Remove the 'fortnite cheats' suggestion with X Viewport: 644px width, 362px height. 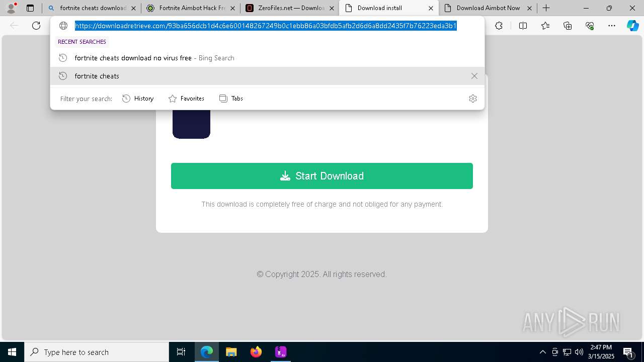tap(474, 76)
